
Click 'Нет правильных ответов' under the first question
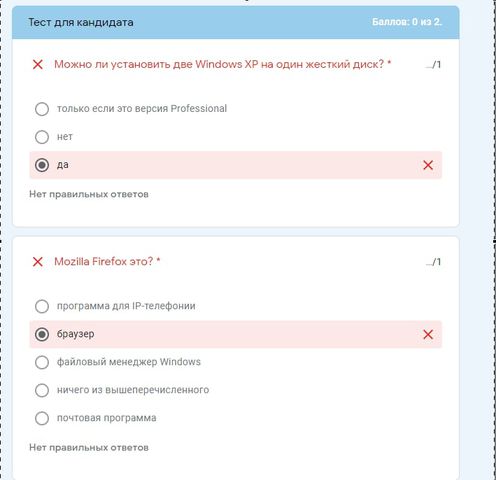(x=89, y=194)
